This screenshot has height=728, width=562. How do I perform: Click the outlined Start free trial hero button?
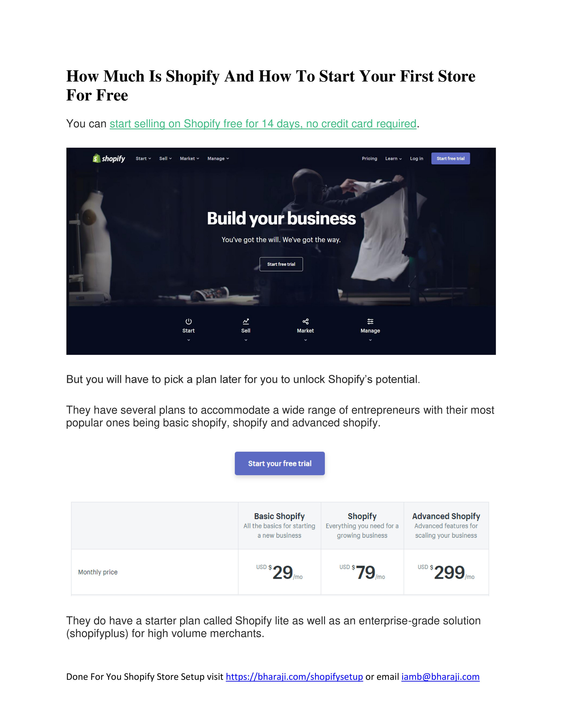coord(281,264)
